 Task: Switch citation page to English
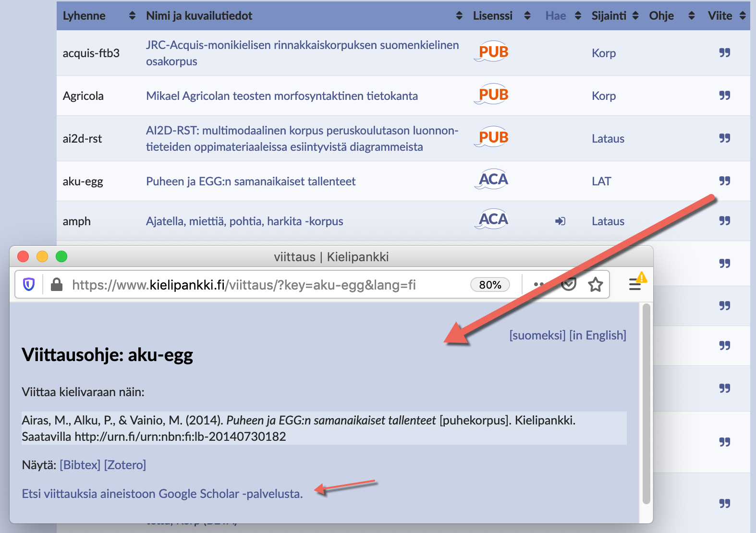(597, 335)
